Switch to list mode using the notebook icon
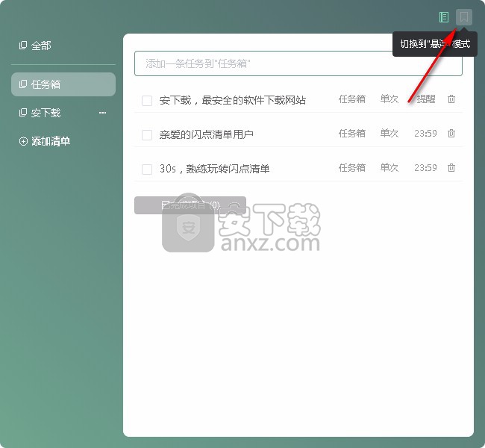This screenshot has width=485, height=448. point(444,17)
